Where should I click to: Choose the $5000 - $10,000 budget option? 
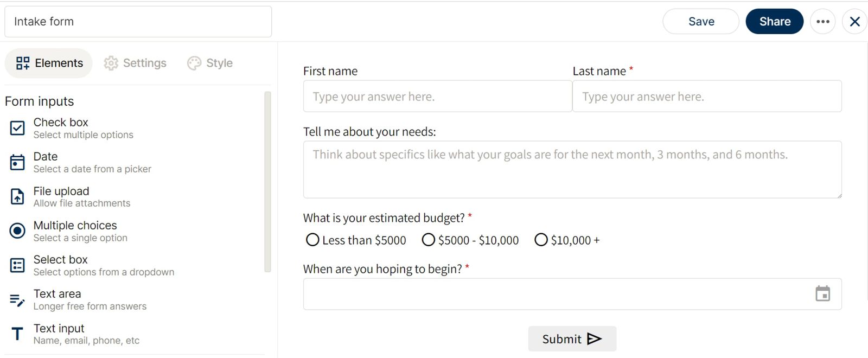pos(429,240)
